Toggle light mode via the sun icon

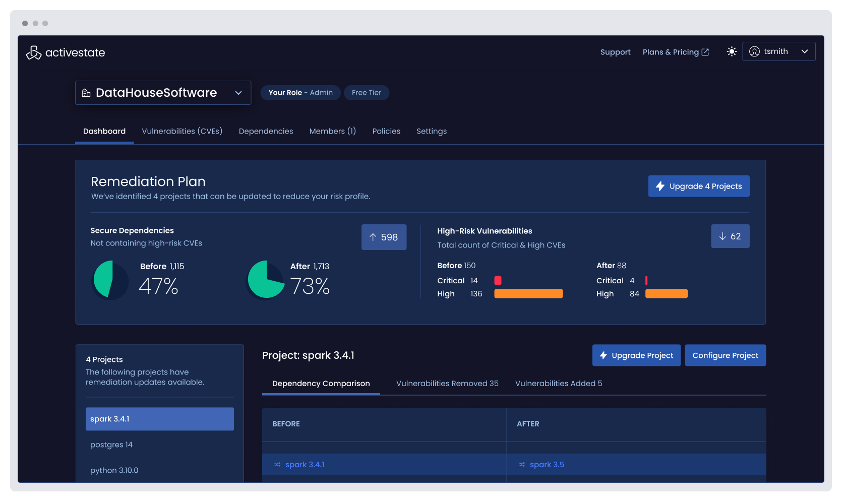(x=731, y=51)
